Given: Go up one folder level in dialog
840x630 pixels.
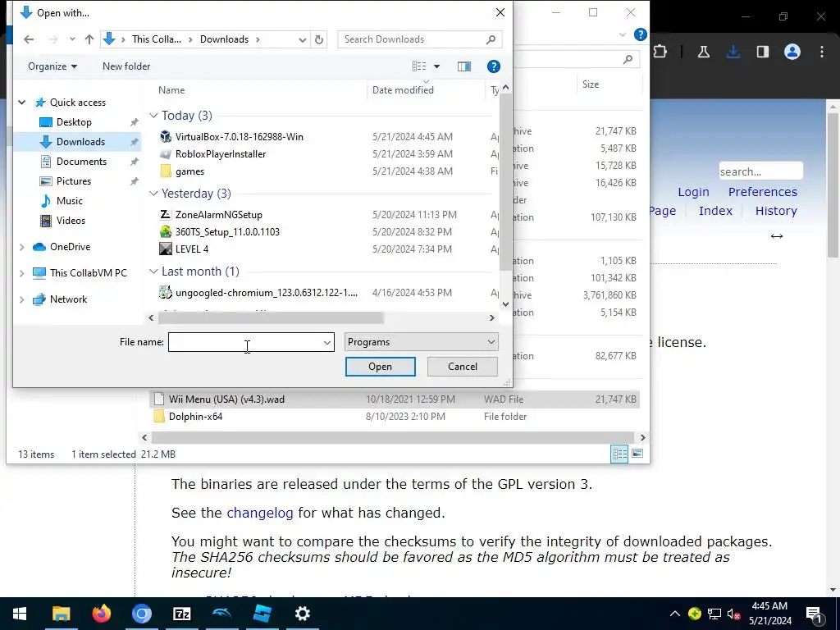Looking at the screenshot, I should point(89,39).
